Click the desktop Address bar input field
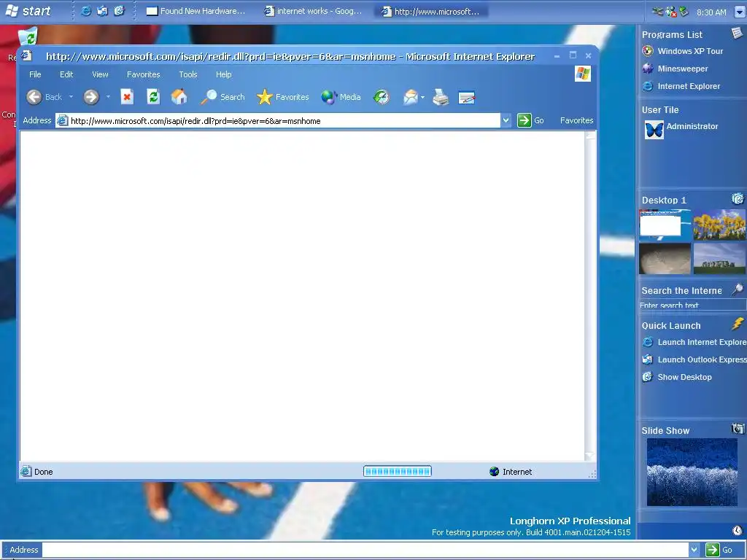Screen dimensions: 747x560 pyautogui.click(x=365, y=550)
